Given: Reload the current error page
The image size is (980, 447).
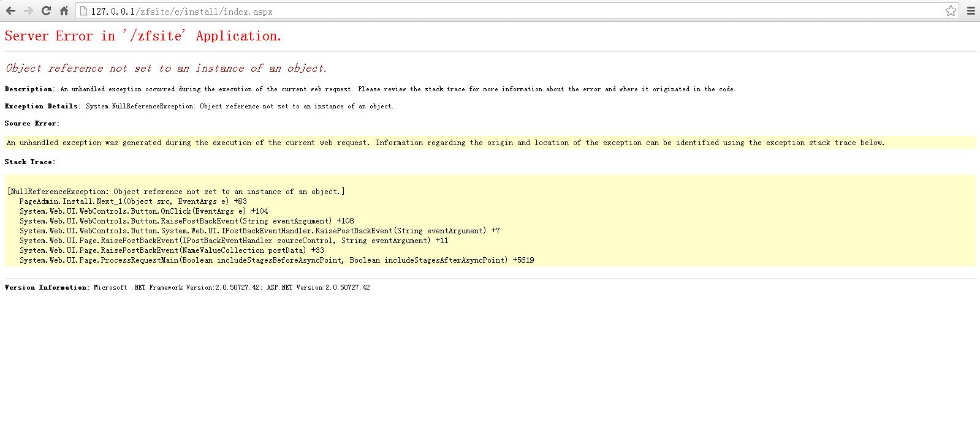Looking at the screenshot, I should pyautogui.click(x=46, y=11).
